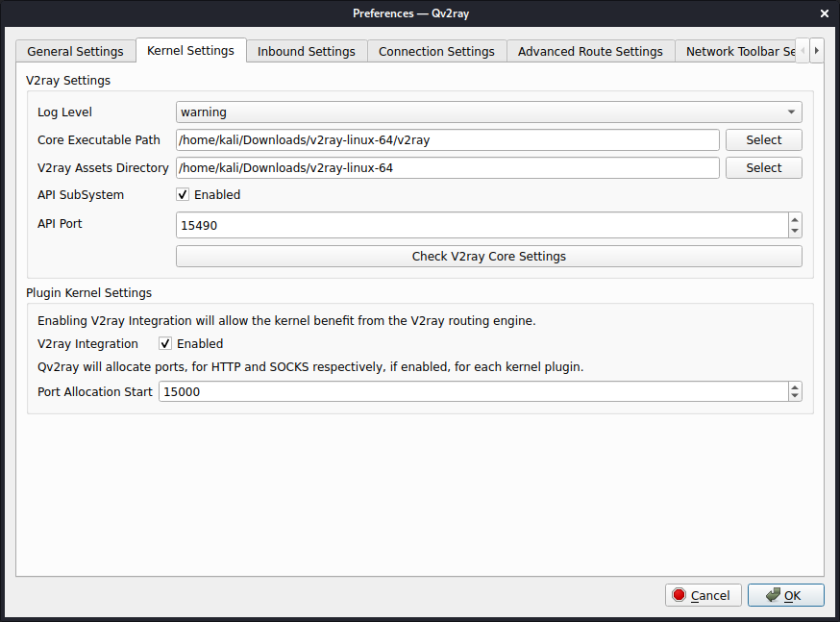Click the green checkmark icon on OK button
The image size is (840, 622).
769,594
